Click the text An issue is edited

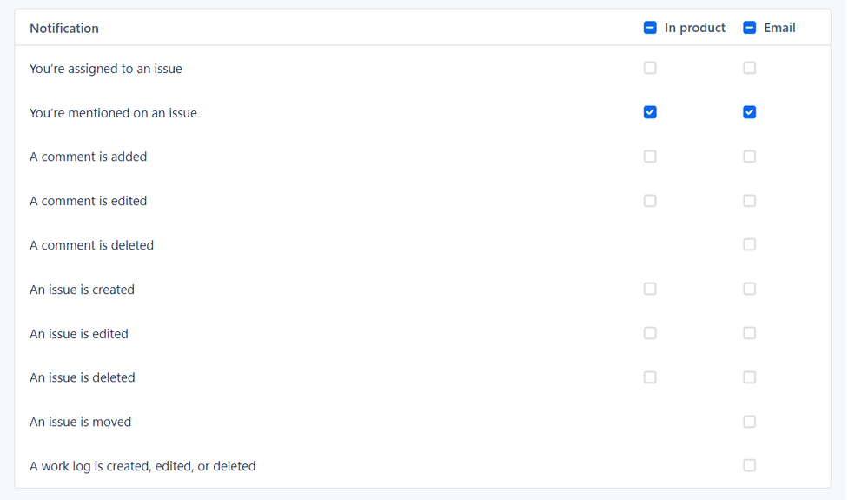(x=78, y=334)
